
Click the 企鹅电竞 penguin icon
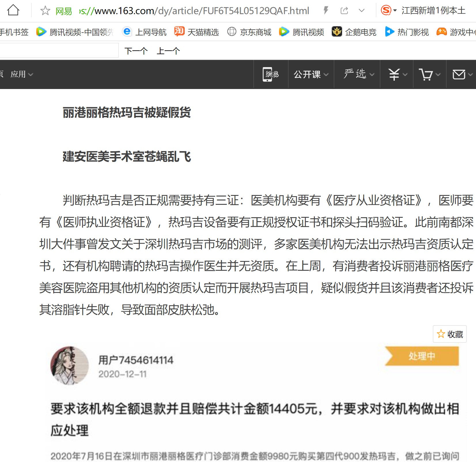(x=337, y=31)
